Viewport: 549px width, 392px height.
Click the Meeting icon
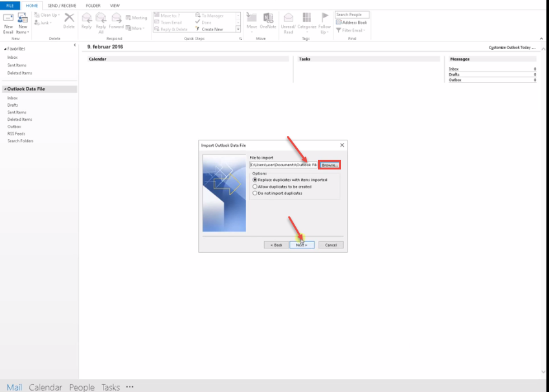point(128,17)
